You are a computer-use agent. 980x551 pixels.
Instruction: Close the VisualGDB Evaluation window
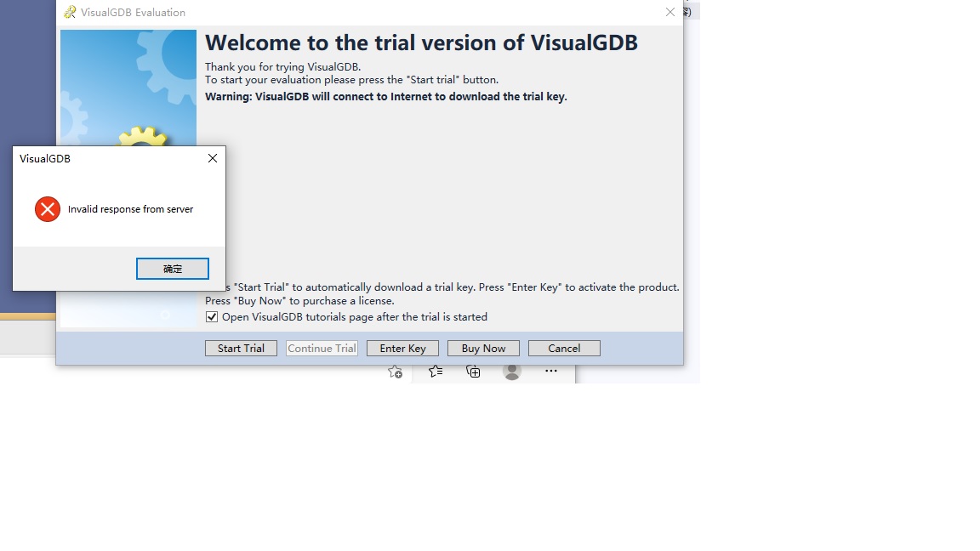tap(670, 12)
